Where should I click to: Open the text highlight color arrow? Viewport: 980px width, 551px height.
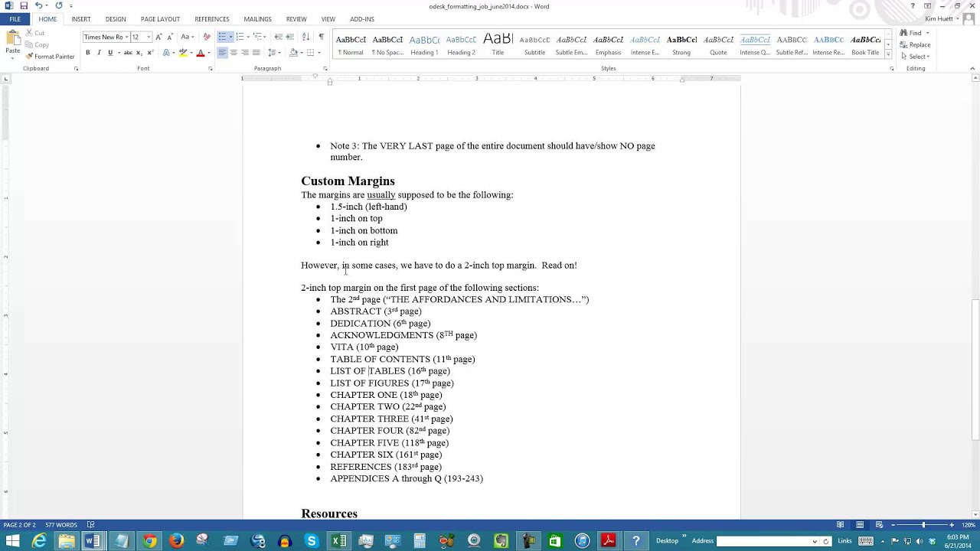[x=191, y=53]
